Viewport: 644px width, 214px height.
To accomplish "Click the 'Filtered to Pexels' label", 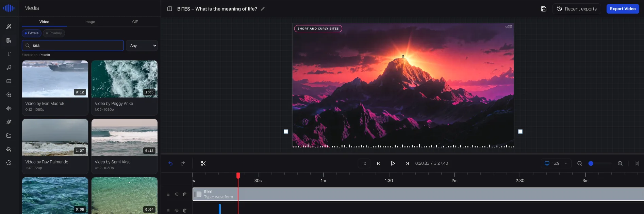I will coord(36,55).
